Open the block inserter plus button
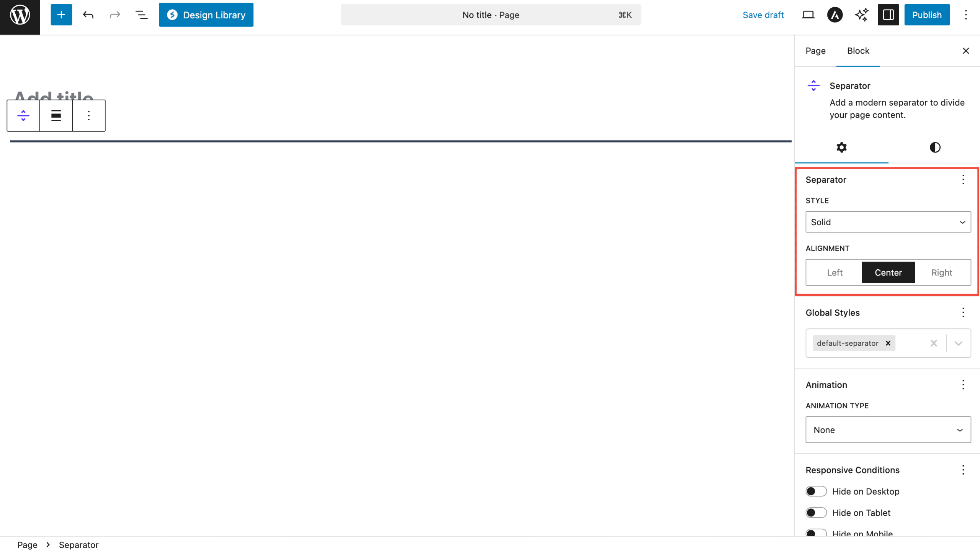 (x=61, y=15)
